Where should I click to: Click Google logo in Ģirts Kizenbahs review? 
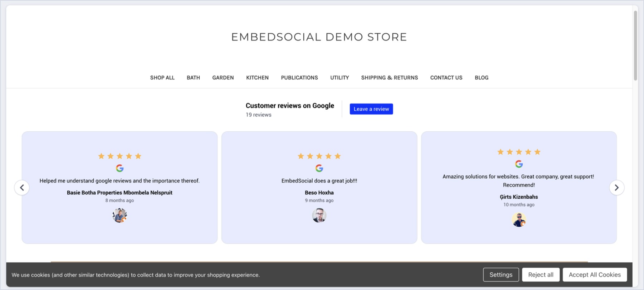pos(519,164)
